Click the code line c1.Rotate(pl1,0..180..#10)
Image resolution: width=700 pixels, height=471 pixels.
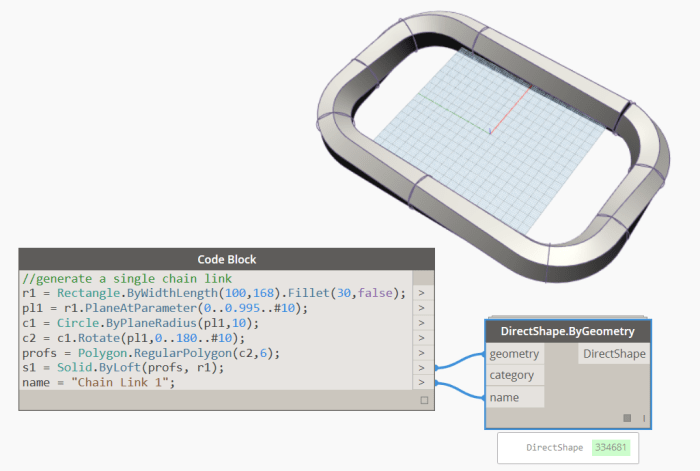coord(133,338)
